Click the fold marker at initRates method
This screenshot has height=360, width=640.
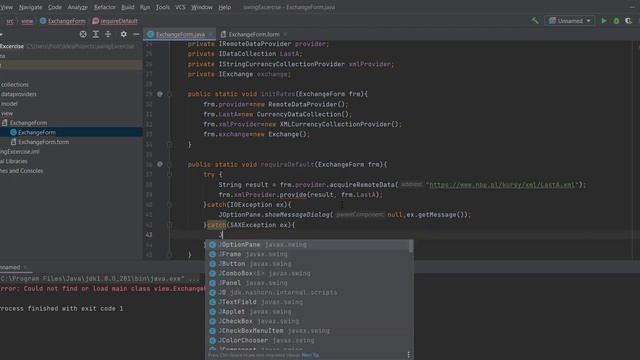[169, 94]
